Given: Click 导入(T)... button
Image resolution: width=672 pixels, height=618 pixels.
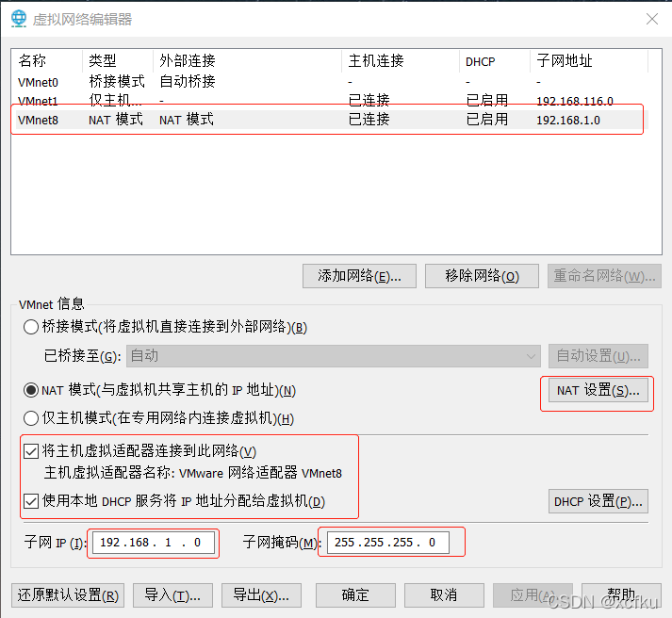Looking at the screenshot, I should [x=172, y=595].
